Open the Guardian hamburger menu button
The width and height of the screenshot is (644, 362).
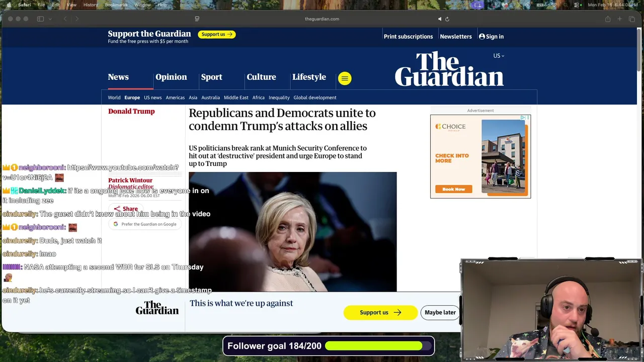(x=345, y=78)
